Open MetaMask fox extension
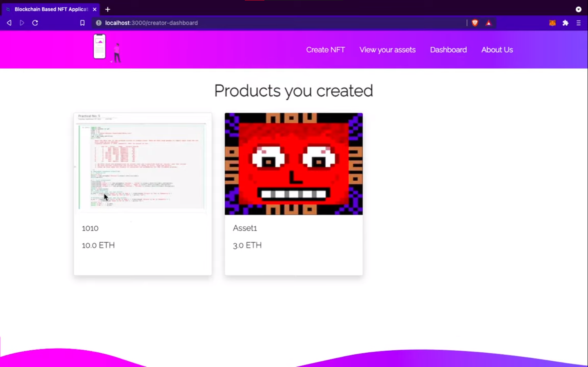The image size is (588, 367). click(552, 23)
